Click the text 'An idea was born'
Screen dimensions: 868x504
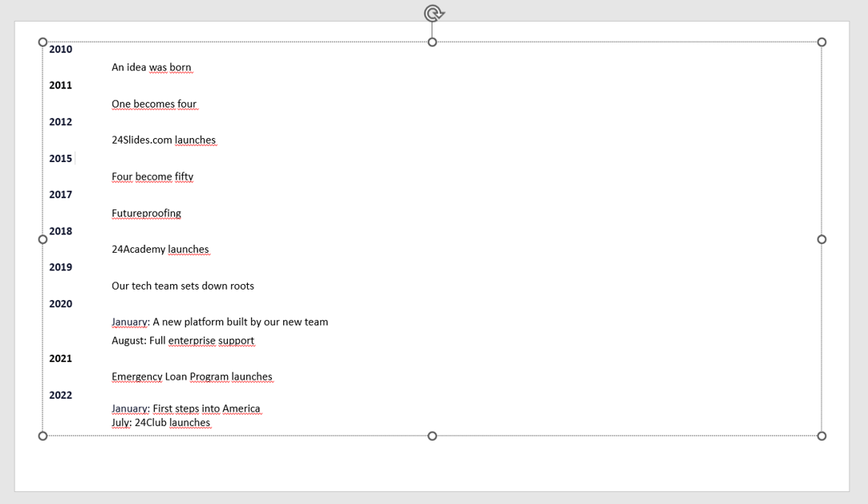point(151,67)
